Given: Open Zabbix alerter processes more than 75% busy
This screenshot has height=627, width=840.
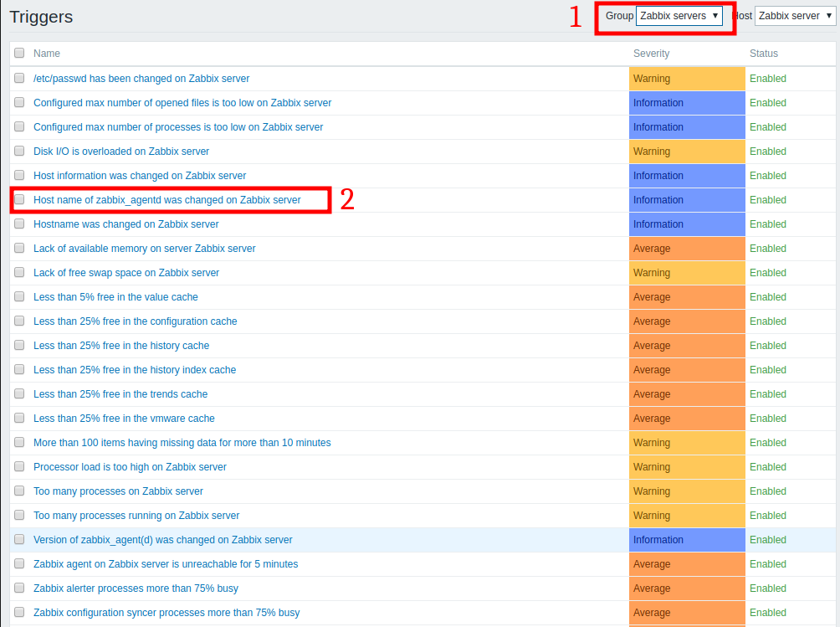Looking at the screenshot, I should (x=136, y=588).
